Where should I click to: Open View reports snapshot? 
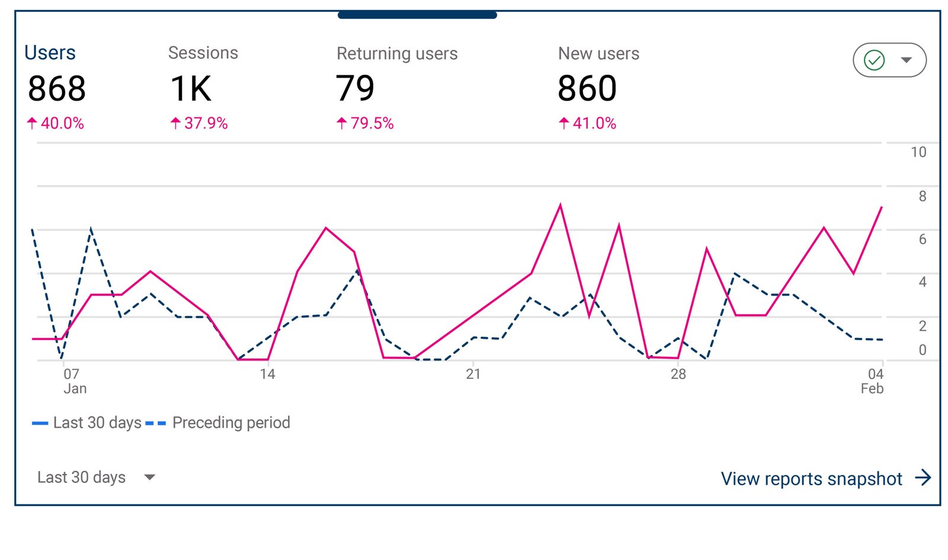(811, 478)
